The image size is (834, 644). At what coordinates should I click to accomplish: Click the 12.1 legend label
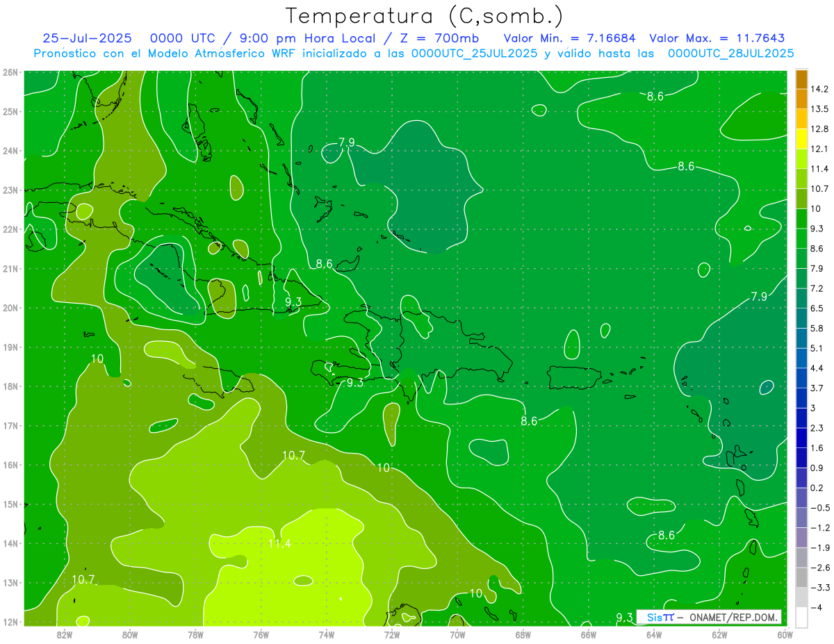(x=819, y=149)
